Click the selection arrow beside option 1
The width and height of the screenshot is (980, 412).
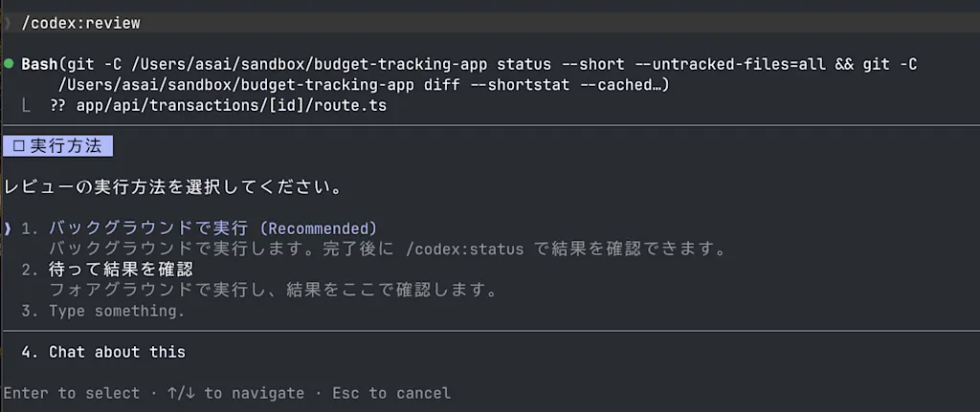tap(8, 228)
